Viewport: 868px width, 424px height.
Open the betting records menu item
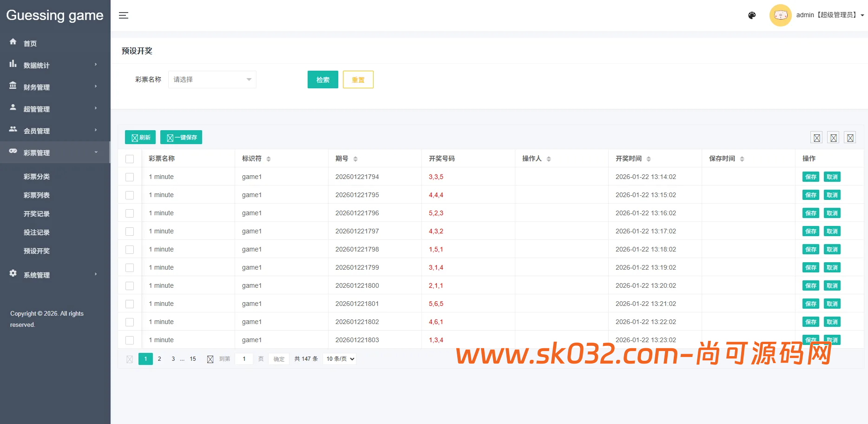click(x=37, y=232)
